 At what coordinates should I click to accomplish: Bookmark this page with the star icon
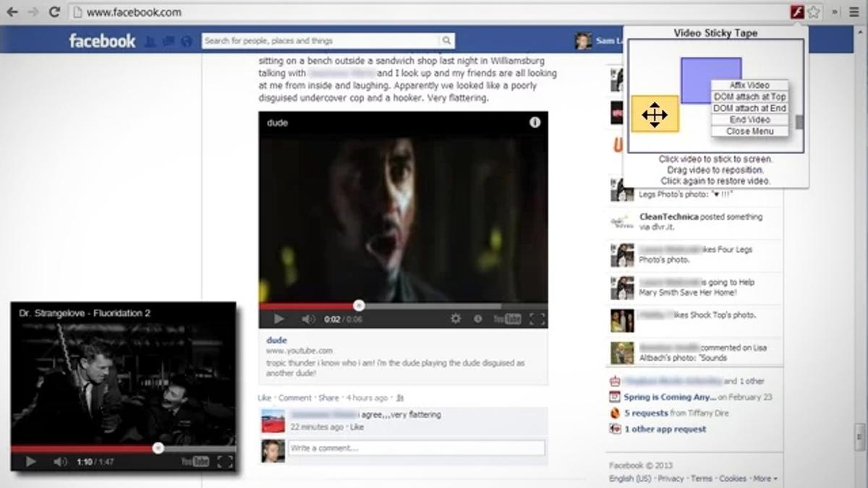[814, 12]
